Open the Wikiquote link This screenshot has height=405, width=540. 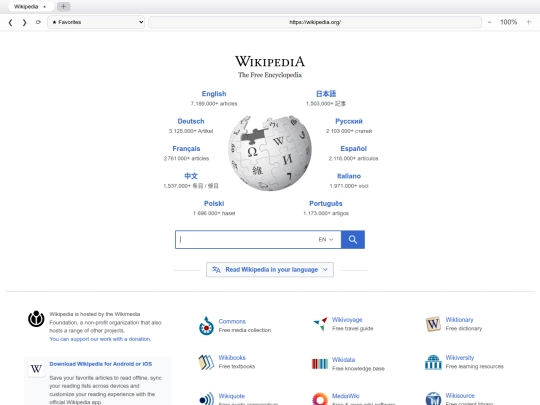click(x=232, y=396)
